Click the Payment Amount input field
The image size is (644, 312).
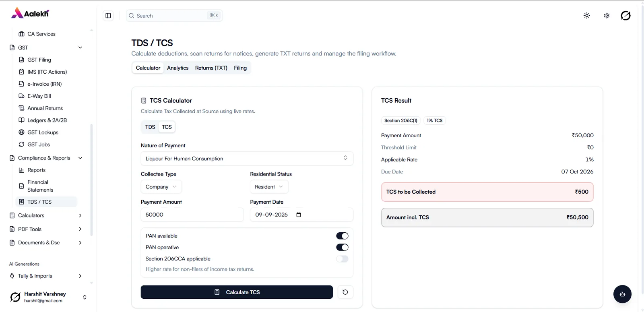192,215
